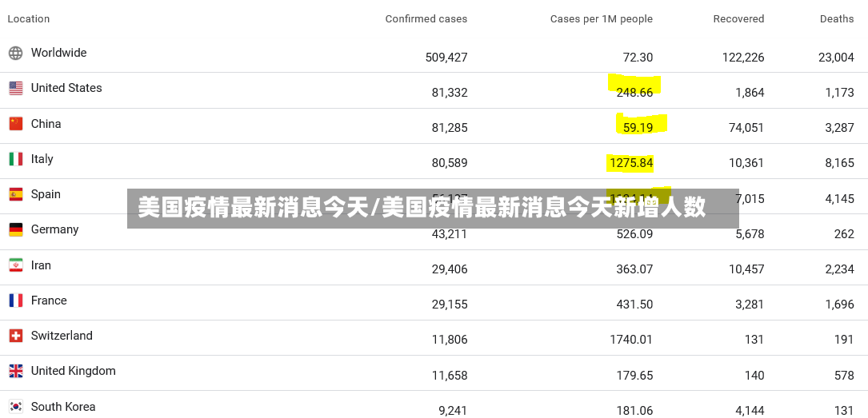The image size is (868, 418).
Task: Click Germany confirmed cases 43,211
Action: point(450,234)
